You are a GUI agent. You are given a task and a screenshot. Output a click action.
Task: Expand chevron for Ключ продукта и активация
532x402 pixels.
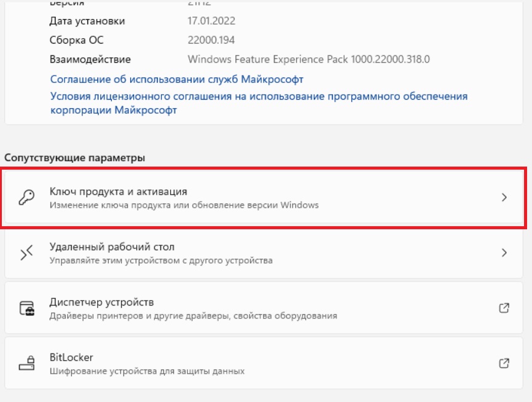coord(504,197)
